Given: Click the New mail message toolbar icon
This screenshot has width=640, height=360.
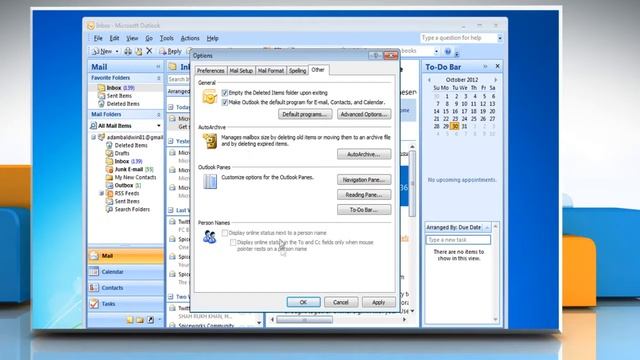Looking at the screenshot, I should 102,51.
